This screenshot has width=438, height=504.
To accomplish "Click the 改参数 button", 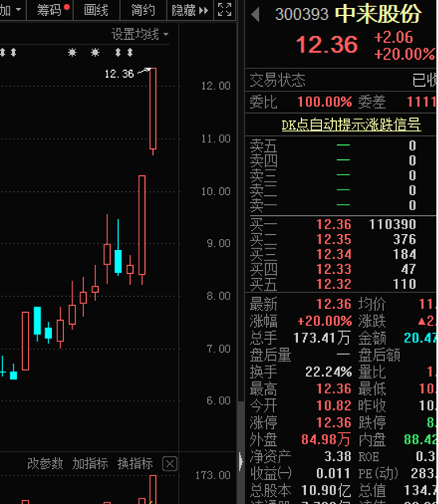I will pos(45,463).
